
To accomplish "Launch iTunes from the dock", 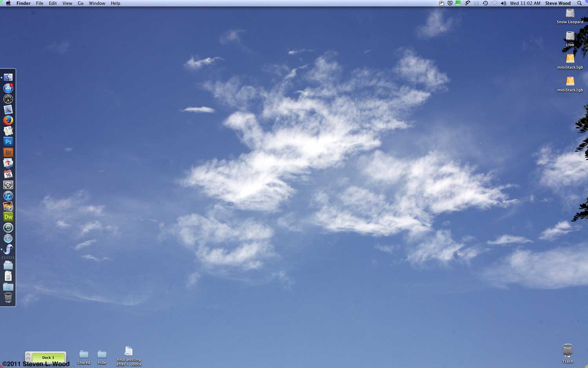I will [x=8, y=195].
